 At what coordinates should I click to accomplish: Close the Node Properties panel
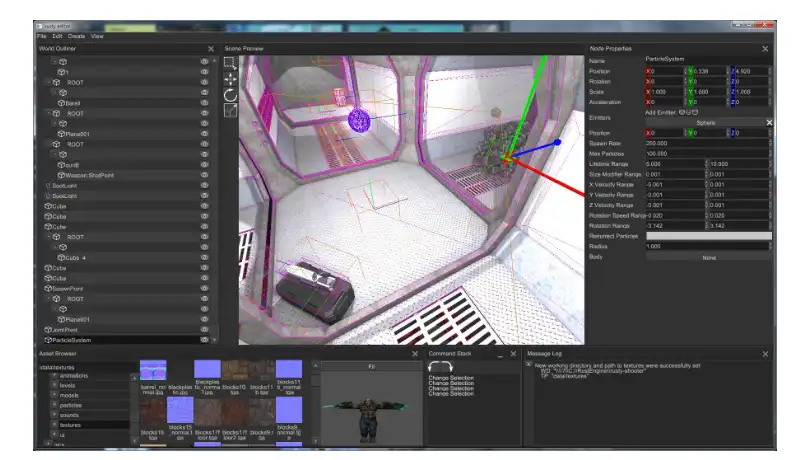(765, 49)
